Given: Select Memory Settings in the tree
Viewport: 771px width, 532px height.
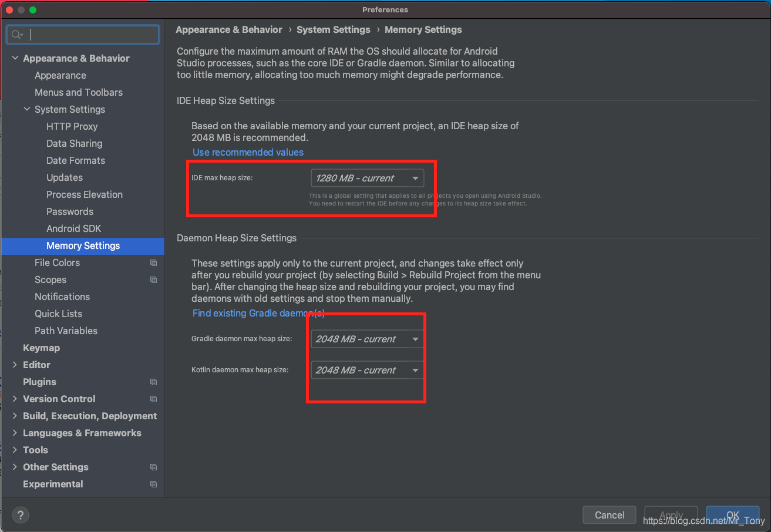Looking at the screenshot, I should (x=83, y=245).
